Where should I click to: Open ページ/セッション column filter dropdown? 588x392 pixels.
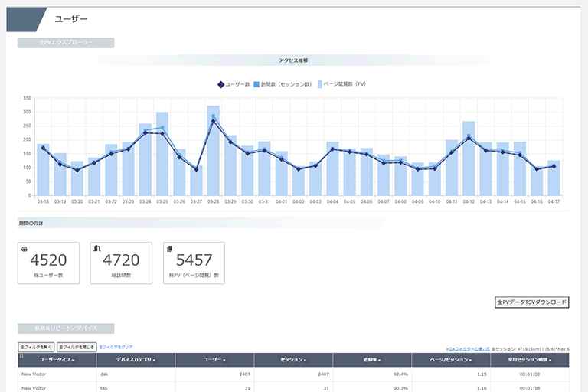pyautogui.click(x=451, y=360)
